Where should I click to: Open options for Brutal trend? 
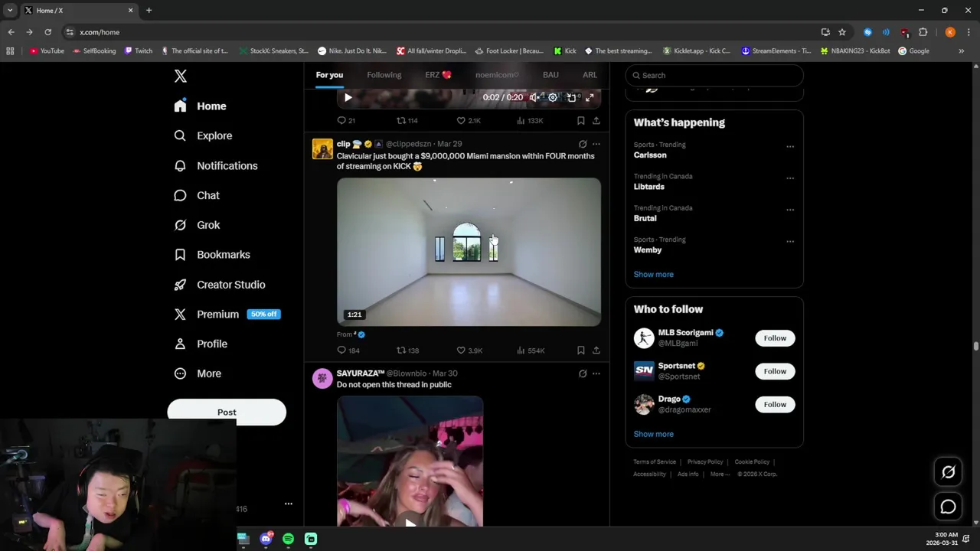[x=790, y=210]
